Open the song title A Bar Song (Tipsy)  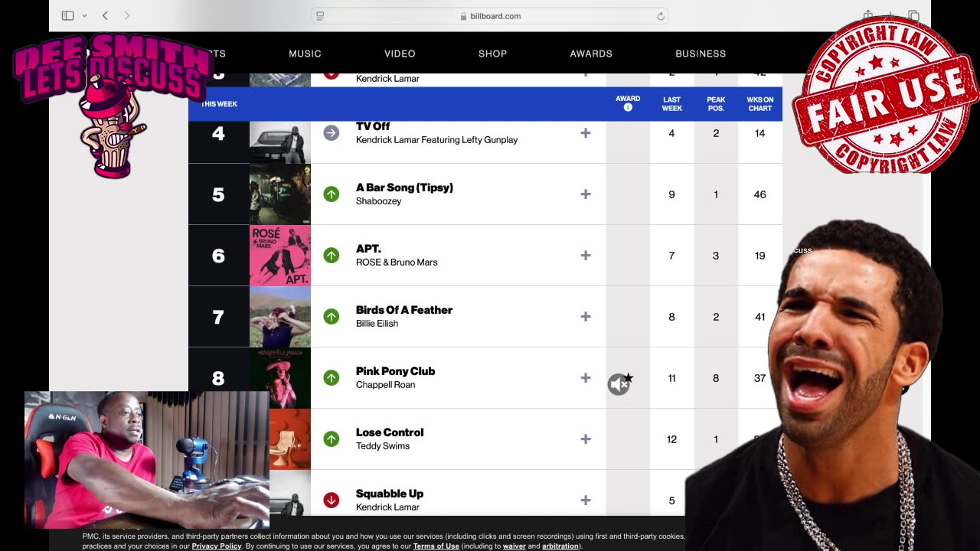[x=404, y=187]
